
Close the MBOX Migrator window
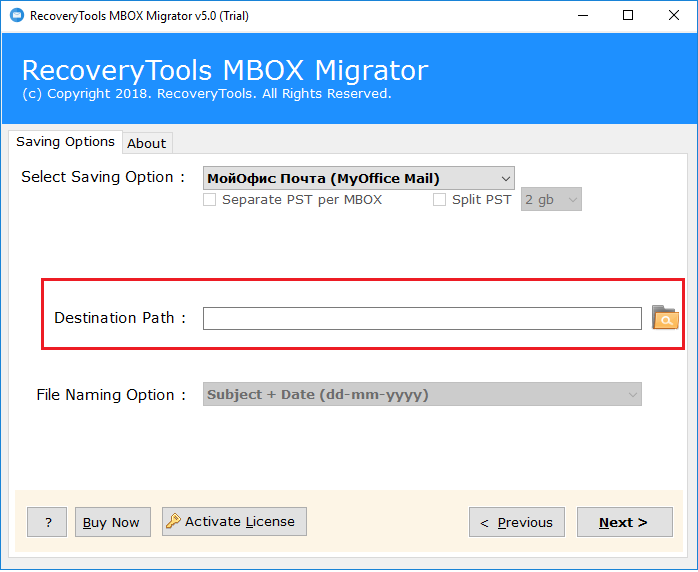pos(674,16)
